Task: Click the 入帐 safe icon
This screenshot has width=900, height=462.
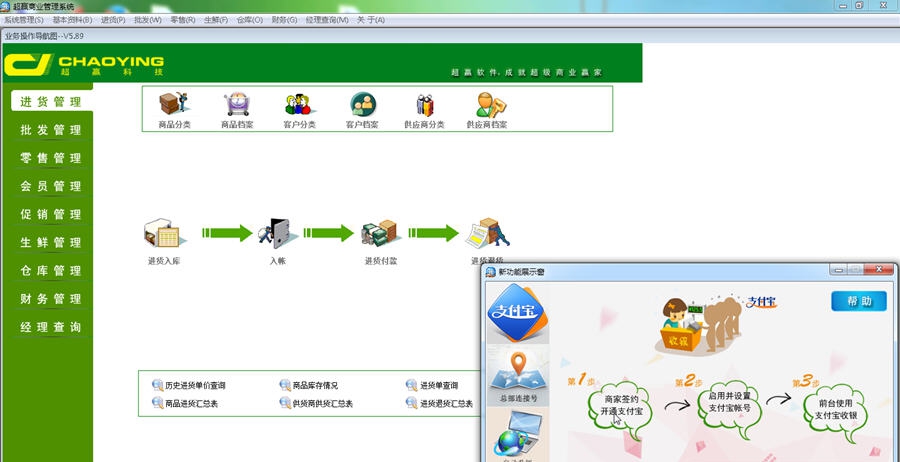Action: click(277, 233)
